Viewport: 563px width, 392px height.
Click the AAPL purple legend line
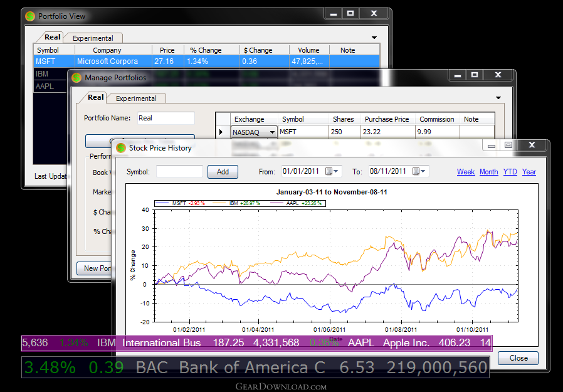tap(276, 203)
